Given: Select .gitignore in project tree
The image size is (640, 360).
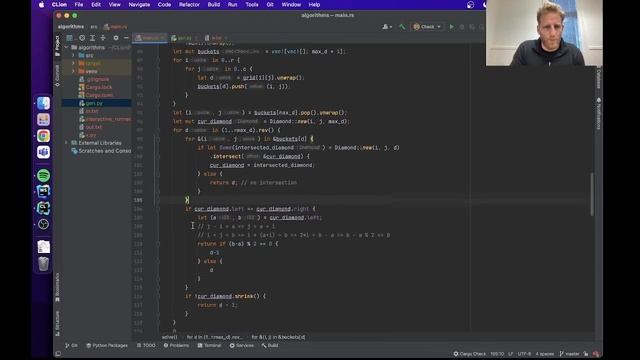Looking at the screenshot, I should point(97,79).
